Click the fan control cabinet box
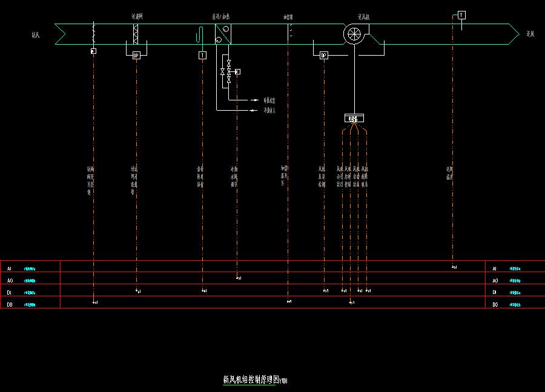Viewport: 545px width, 392px height. 354,119
